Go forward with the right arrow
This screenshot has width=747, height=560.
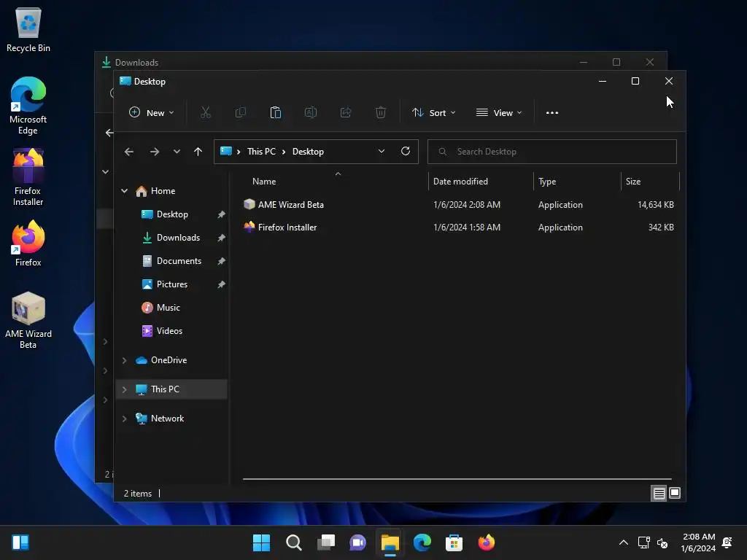[155, 152]
